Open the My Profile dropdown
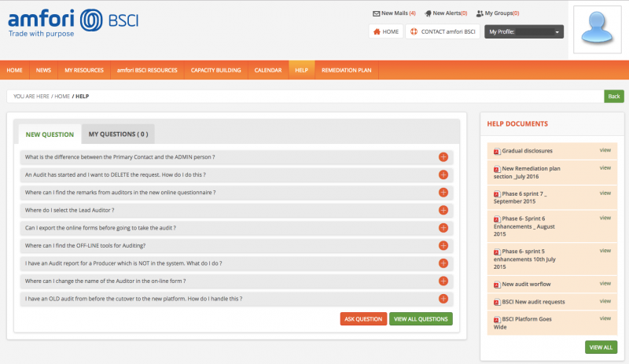The width and height of the screenshot is (629, 364). tap(524, 32)
